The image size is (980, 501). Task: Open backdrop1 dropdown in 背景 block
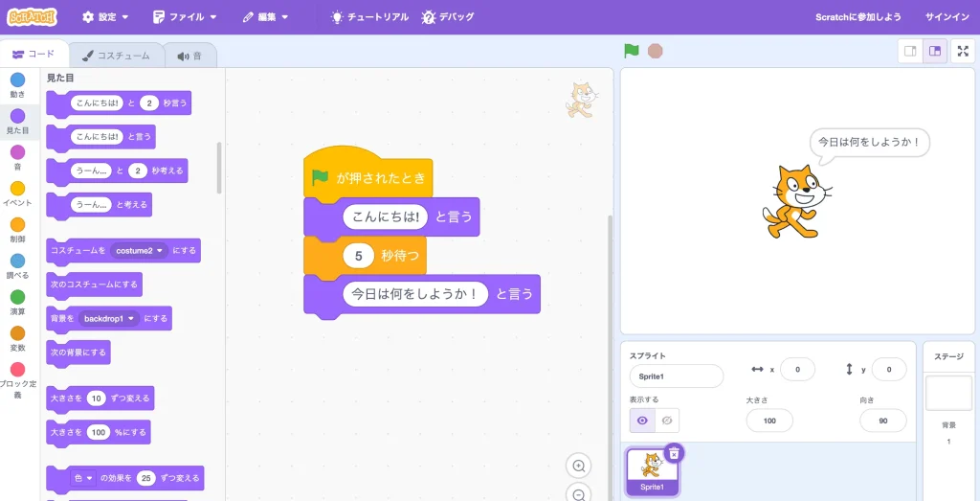(x=109, y=318)
